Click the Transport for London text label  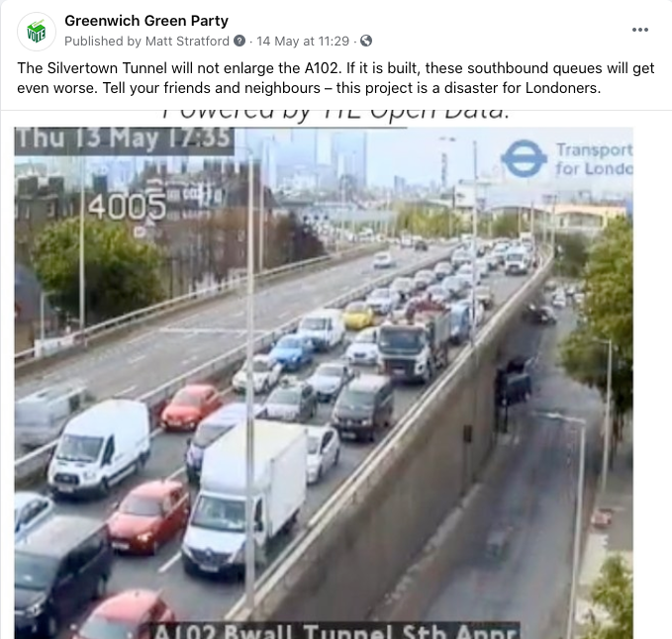tap(594, 159)
